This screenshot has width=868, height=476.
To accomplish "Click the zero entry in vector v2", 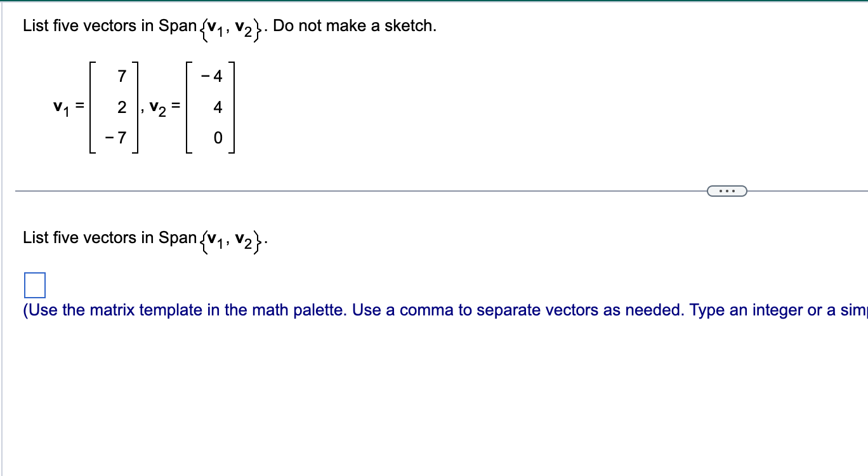I will point(216,138).
